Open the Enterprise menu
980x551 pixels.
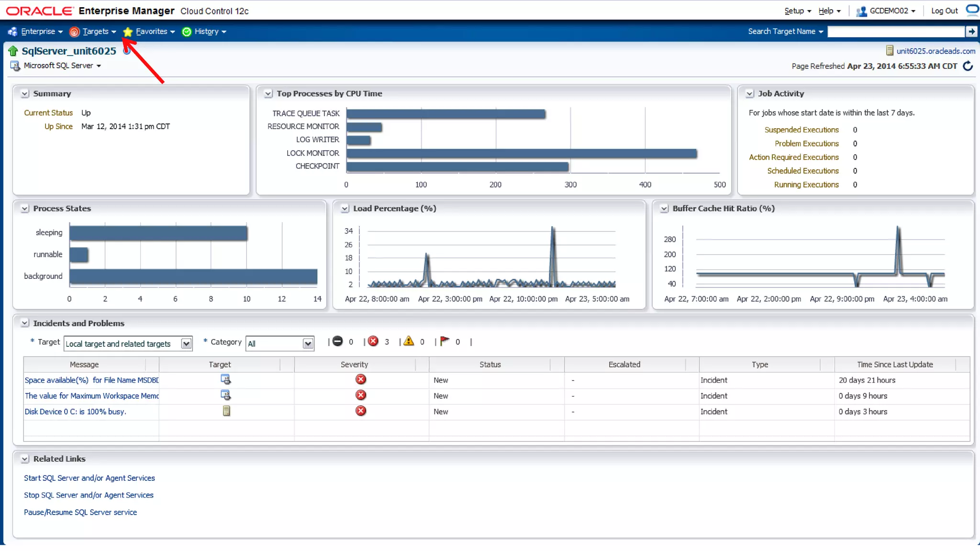(38, 32)
